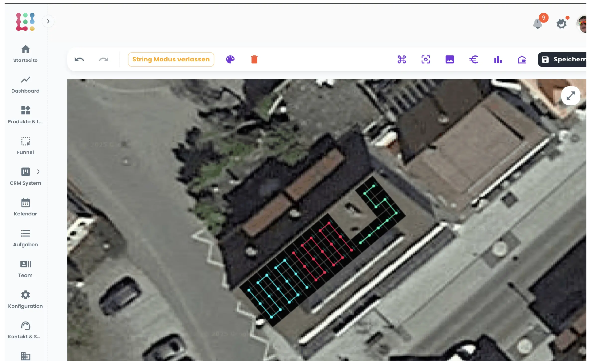Click the command key shortcut icon
Viewport: 591px width, 364px height.
402,59
